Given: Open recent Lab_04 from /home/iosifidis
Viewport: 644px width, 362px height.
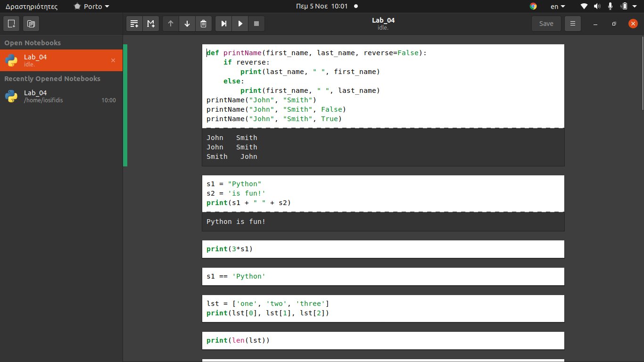Looking at the screenshot, I should tap(61, 96).
